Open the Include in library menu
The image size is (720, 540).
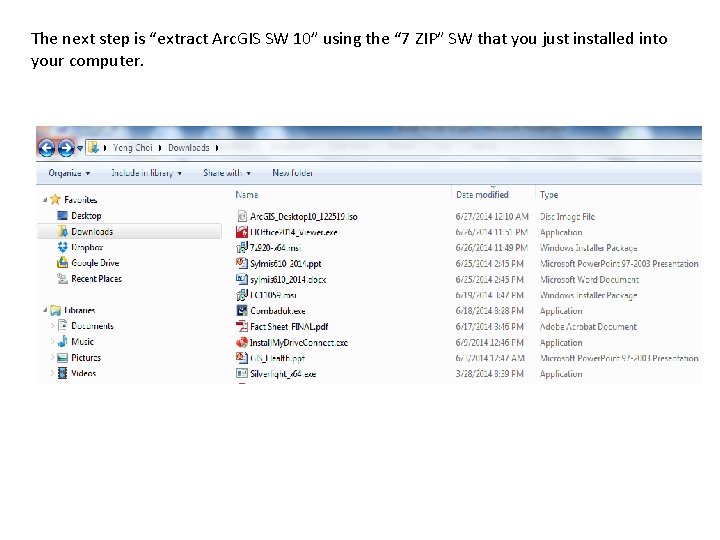coord(146,173)
